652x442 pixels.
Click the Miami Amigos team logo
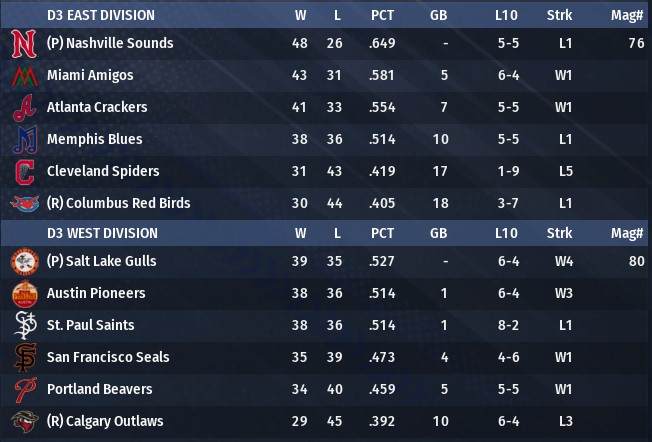click(x=24, y=75)
